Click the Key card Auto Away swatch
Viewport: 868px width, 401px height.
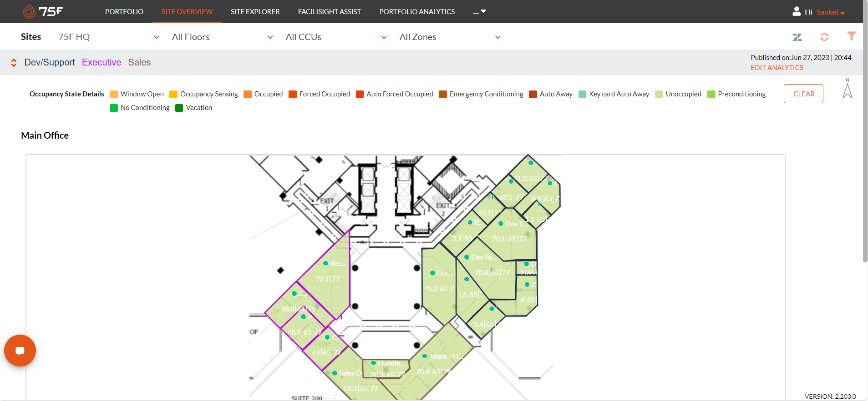click(582, 94)
